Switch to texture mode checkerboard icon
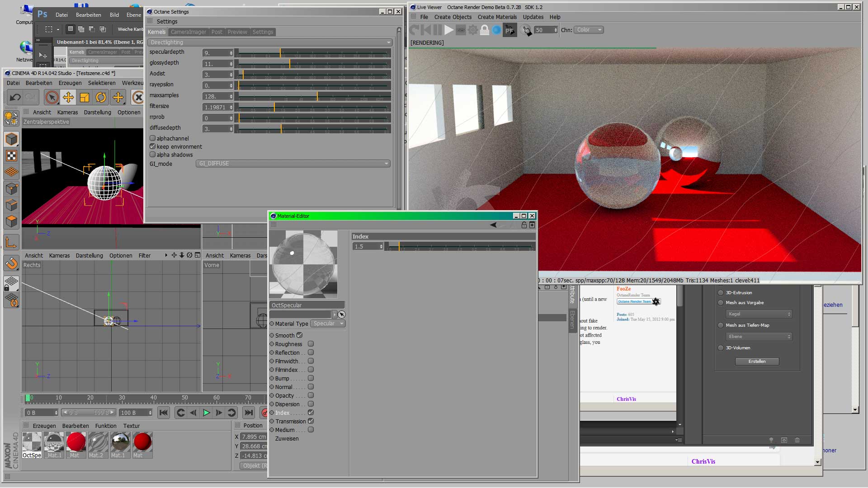868x488 pixels. [x=11, y=156]
